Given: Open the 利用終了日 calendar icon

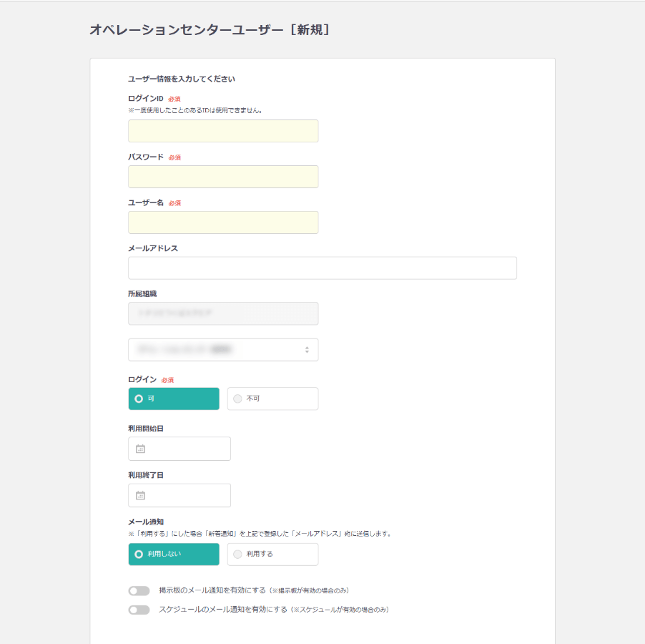Looking at the screenshot, I should tap(140, 495).
